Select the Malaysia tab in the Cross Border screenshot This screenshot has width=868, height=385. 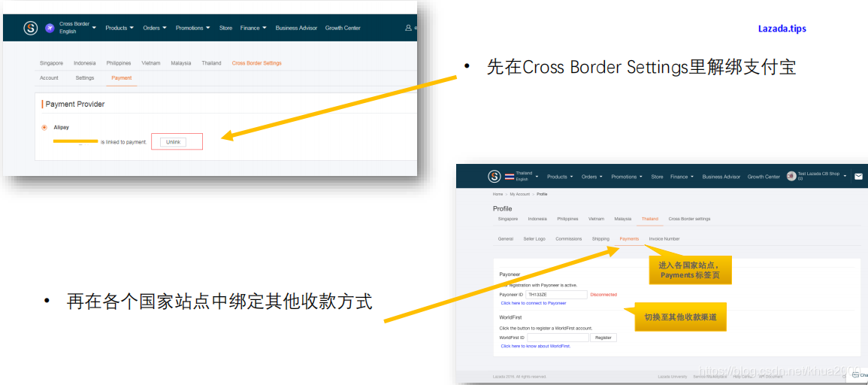coord(181,63)
